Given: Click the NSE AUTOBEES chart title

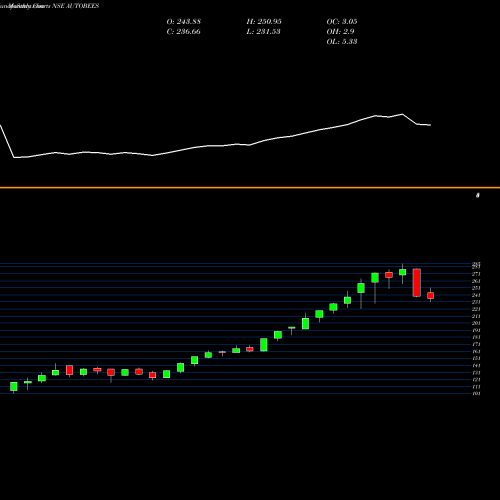Looking at the screenshot, I should (x=76, y=6).
